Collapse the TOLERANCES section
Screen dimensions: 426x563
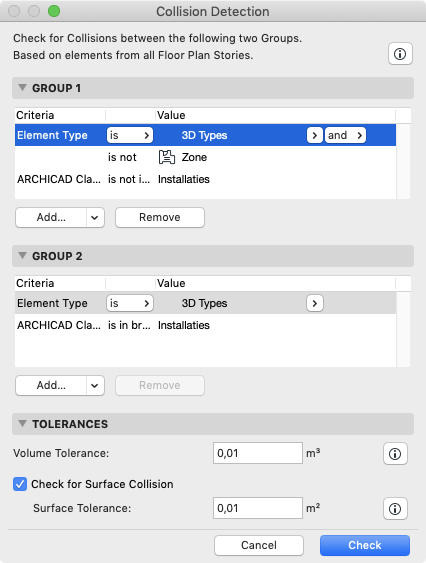coord(22,424)
